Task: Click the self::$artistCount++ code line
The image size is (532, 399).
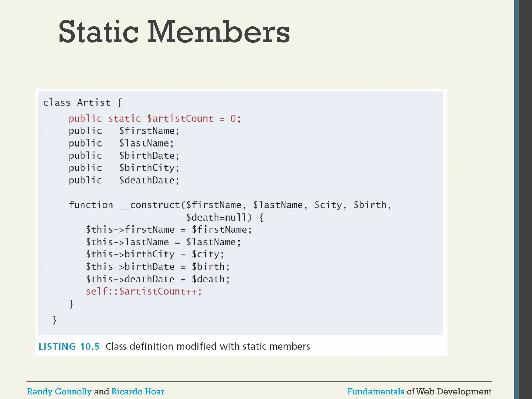Action: click(144, 291)
